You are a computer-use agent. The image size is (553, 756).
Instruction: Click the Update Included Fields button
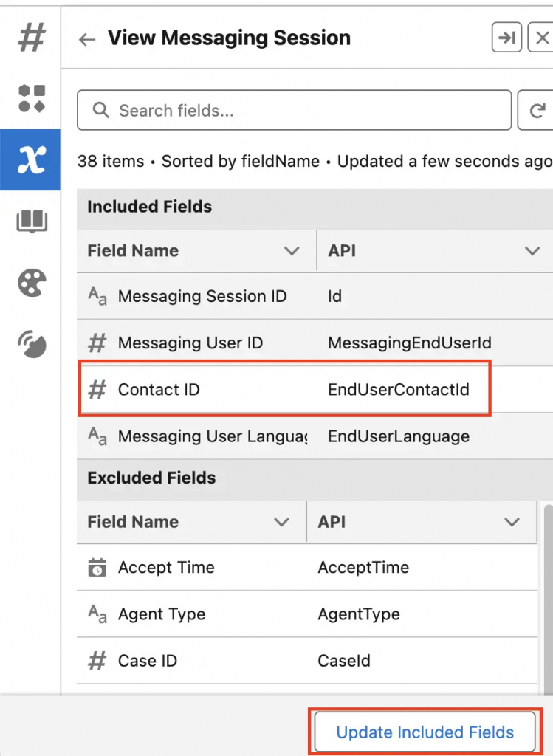pyautogui.click(x=425, y=732)
